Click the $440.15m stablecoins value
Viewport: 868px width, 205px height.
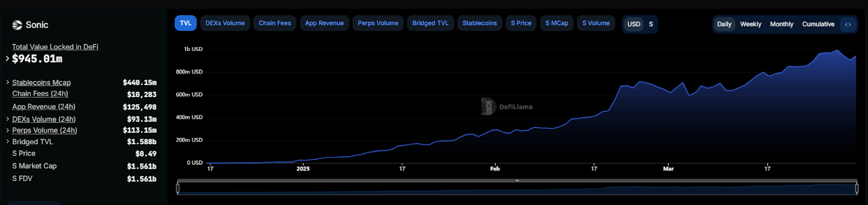coord(139,82)
